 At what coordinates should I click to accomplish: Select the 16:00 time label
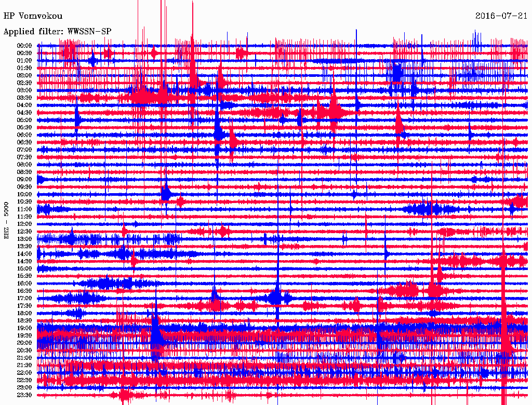24,283
